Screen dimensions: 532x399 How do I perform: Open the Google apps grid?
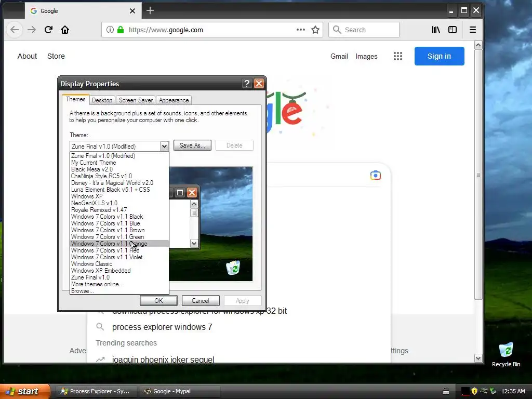397,56
